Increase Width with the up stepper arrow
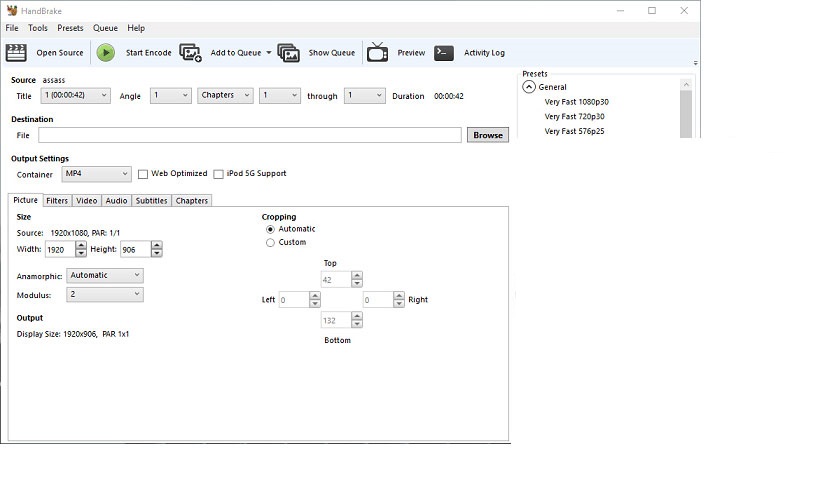 point(81,245)
